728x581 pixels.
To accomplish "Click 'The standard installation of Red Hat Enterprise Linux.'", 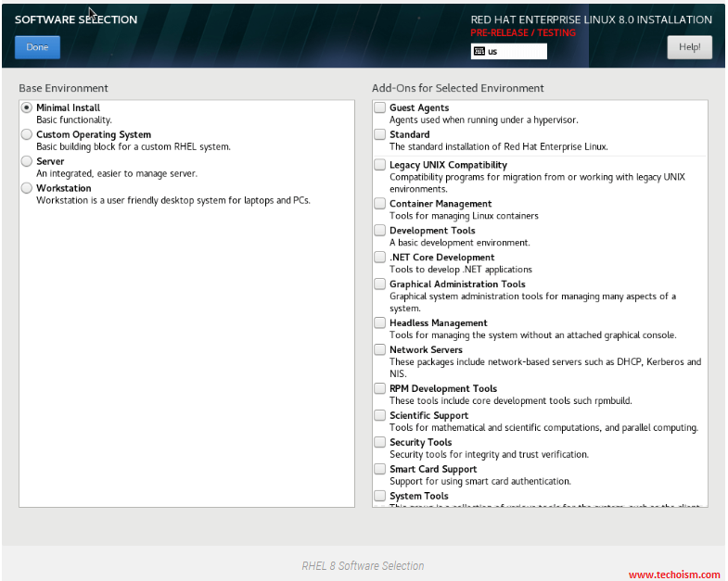I will (x=499, y=147).
